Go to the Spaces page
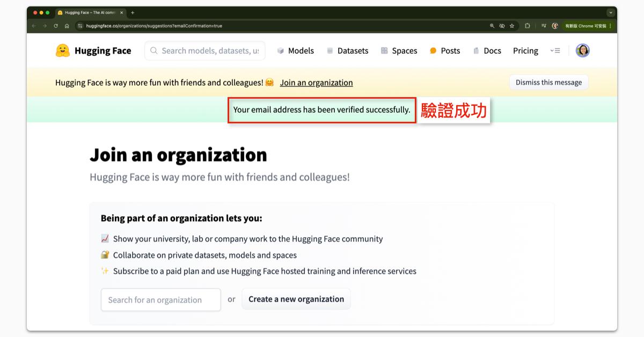The height and width of the screenshot is (337, 644). pyautogui.click(x=399, y=50)
